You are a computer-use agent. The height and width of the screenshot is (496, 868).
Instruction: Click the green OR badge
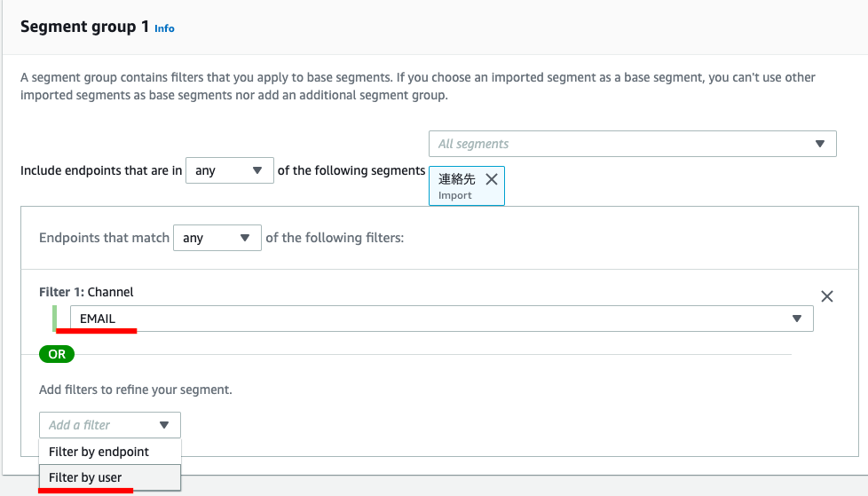tap(57, 354)
